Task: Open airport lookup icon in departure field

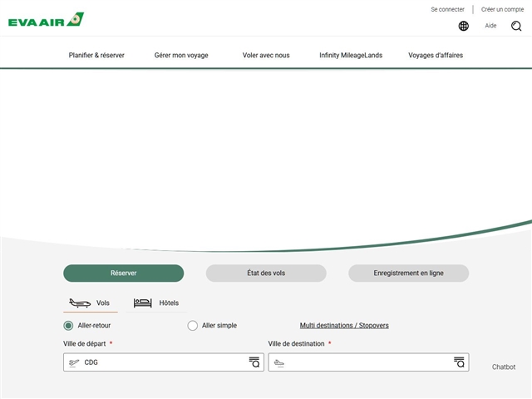Action: [254, 362]
